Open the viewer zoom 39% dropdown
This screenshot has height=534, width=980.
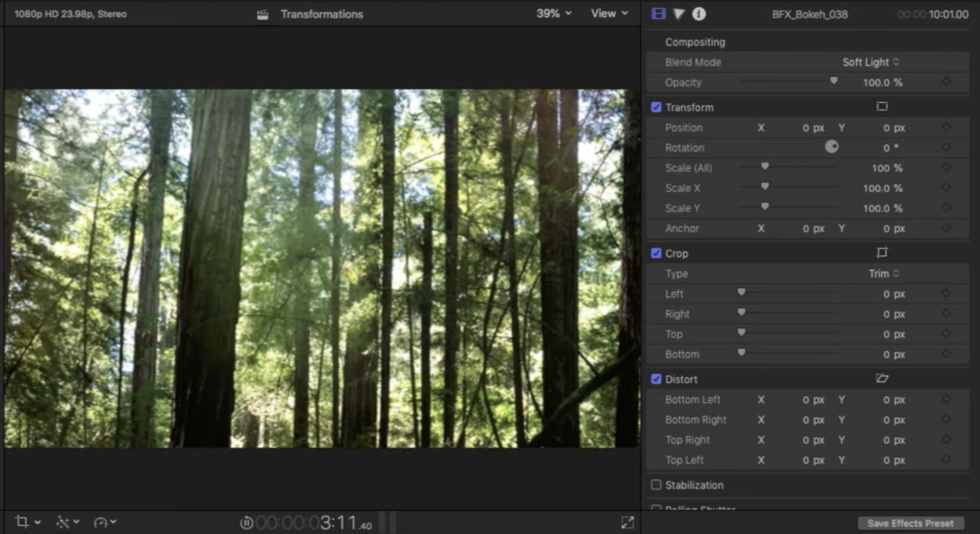[x=554, y=14]
